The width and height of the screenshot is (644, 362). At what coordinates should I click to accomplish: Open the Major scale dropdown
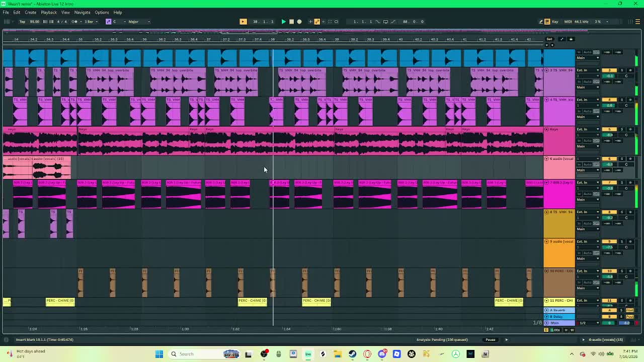pyautogui.click(x=139, y=22)
